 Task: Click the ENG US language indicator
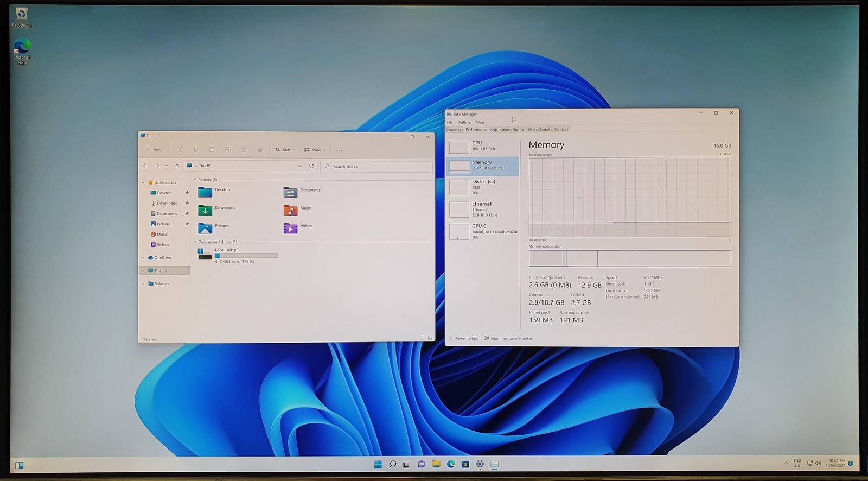(797, 463)
